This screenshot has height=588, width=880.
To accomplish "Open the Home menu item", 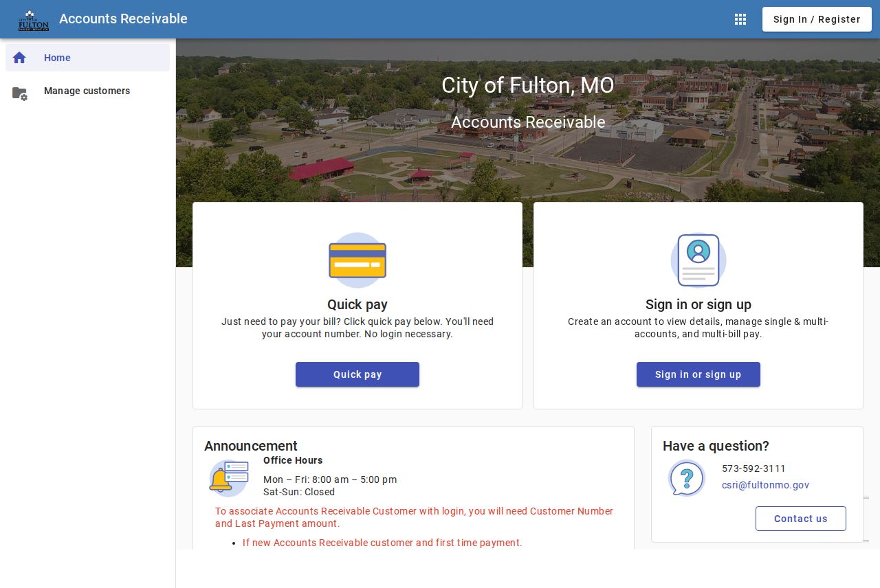I will tap(87, 58).
